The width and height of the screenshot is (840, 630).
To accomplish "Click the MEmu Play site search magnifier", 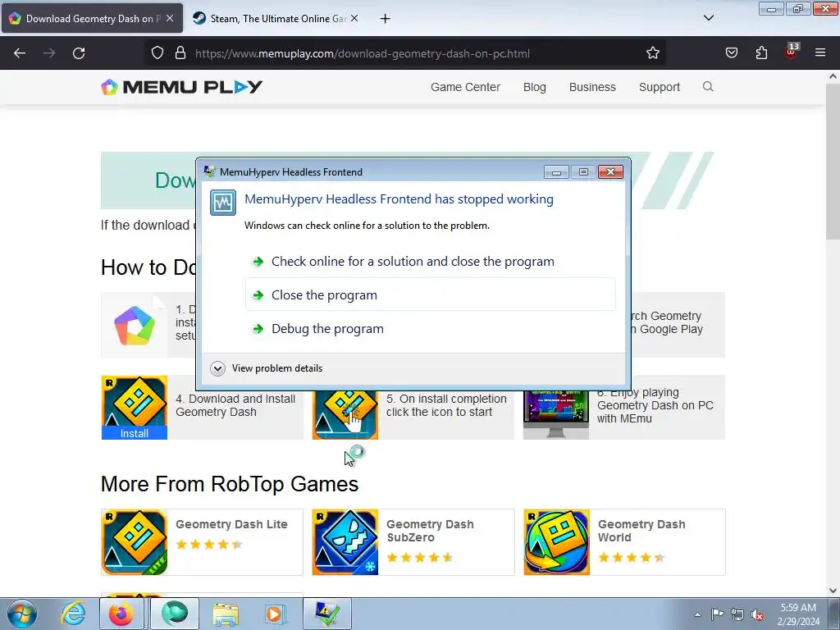I will click(x=708, y=87).
